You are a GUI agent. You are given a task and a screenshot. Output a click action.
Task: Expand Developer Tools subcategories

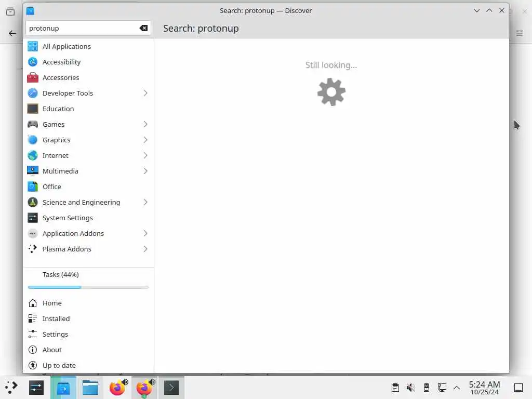(145, 94)
